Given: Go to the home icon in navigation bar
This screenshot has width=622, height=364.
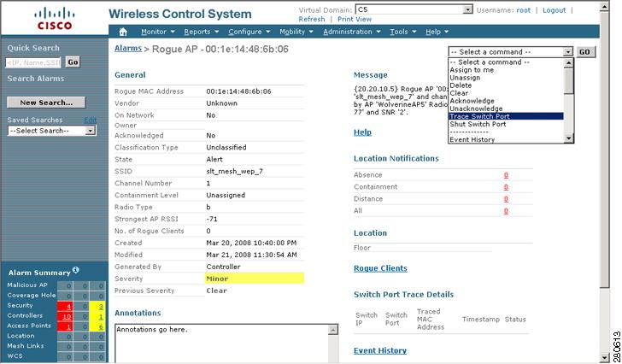Looking at the screenshot, I should (x=123, y=32).
